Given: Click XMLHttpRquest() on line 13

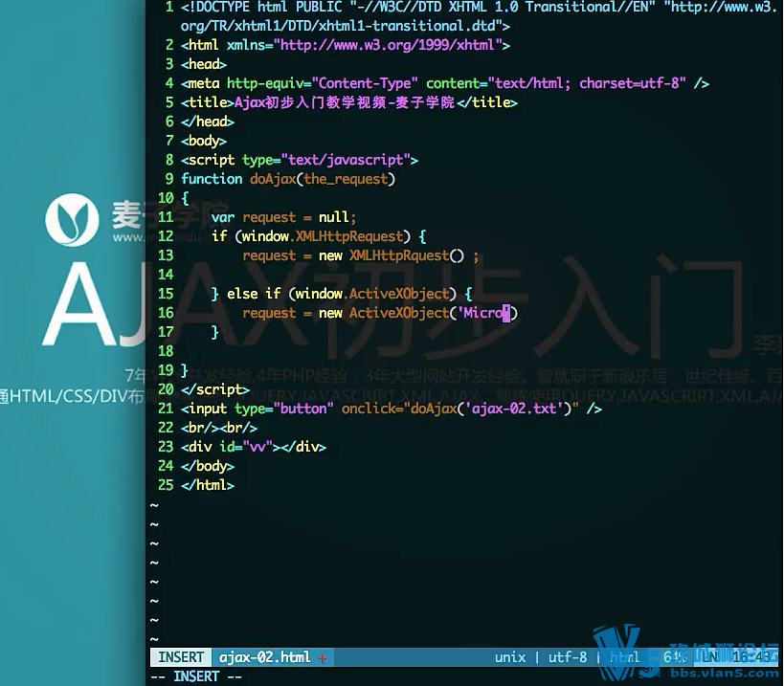Looking at the screenshot, I should [x=407, y=255].
